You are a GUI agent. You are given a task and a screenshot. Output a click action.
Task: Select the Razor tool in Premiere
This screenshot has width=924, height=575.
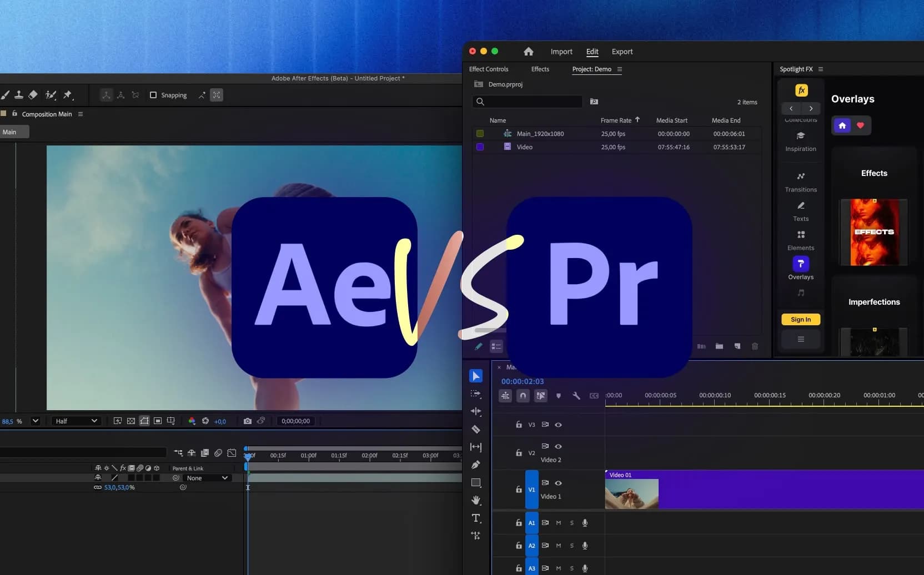coord(476,429)
